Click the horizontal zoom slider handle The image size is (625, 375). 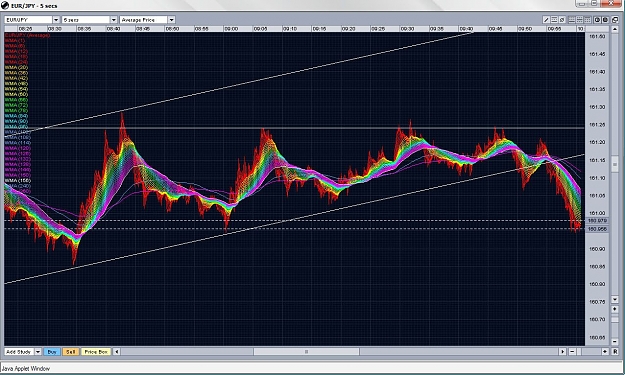point(579,351)
